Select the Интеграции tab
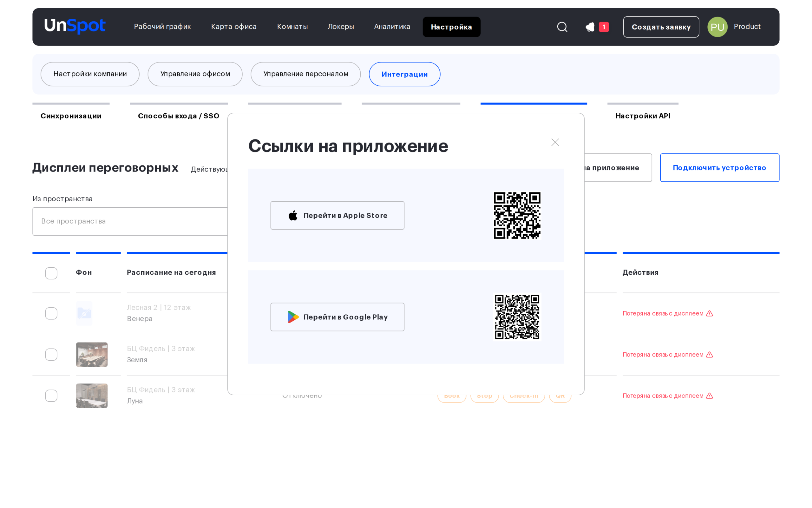The width and height of the screenshot is (812, 508). 405,74
